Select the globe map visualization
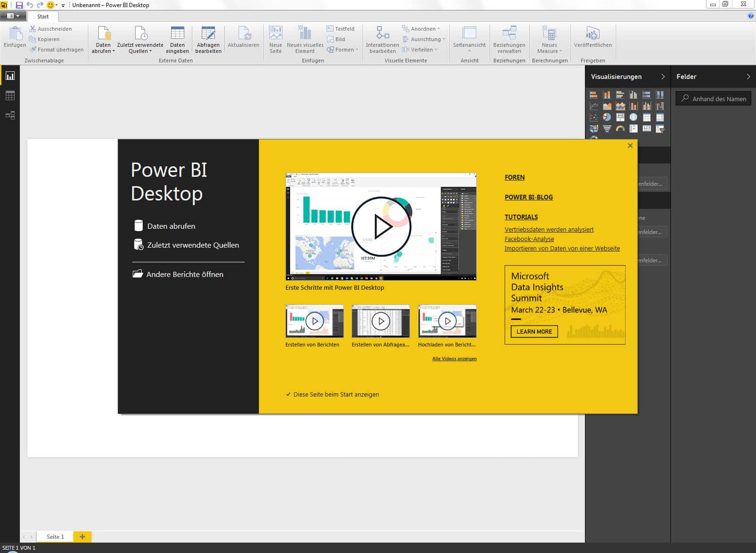Screen dimensions: 756x553 (634, 117)
